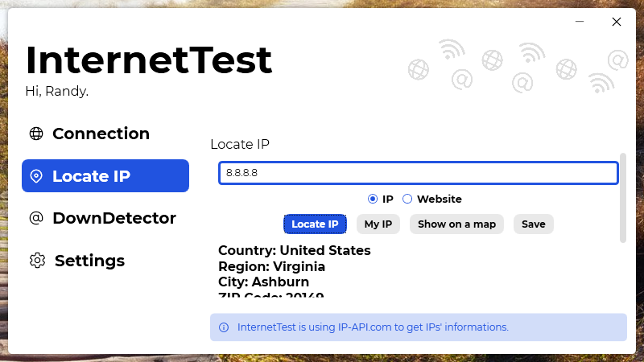Save the located IP information
This screenshot has height=362, width=644.
pyautogui.click(x=534, y=224)
